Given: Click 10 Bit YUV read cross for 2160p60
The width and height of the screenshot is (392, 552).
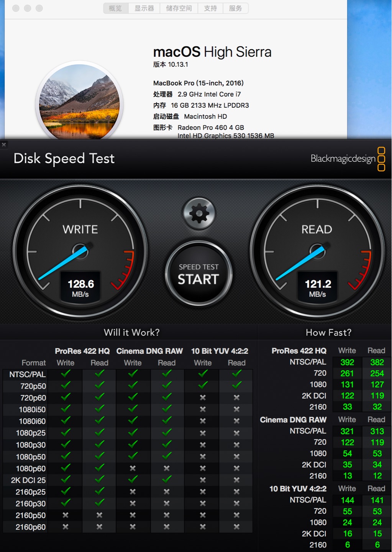Looking at the screenshot, I should (237, 527).
